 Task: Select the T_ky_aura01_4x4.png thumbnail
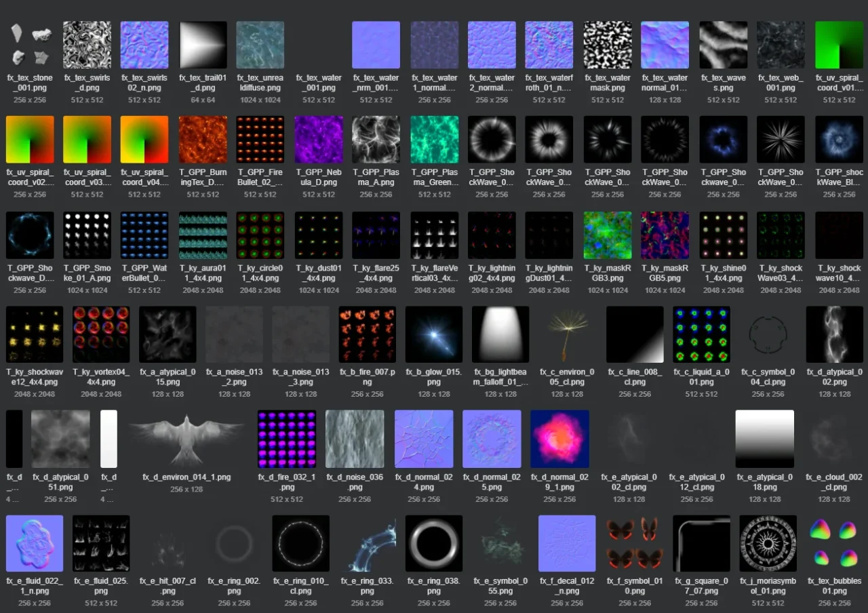[x=203, y=235]
